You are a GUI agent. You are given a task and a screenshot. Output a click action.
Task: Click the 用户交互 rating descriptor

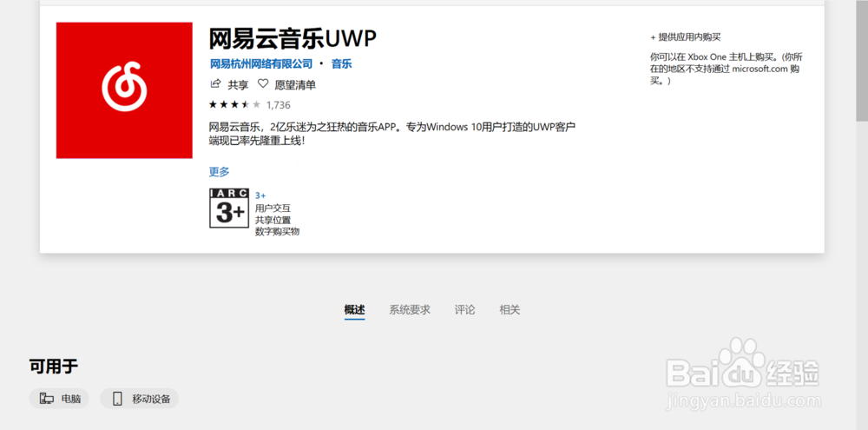coord(273,208)
